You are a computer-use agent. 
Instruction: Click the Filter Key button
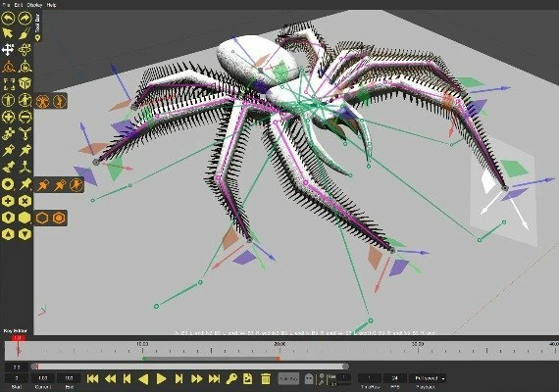click(288, 378)
